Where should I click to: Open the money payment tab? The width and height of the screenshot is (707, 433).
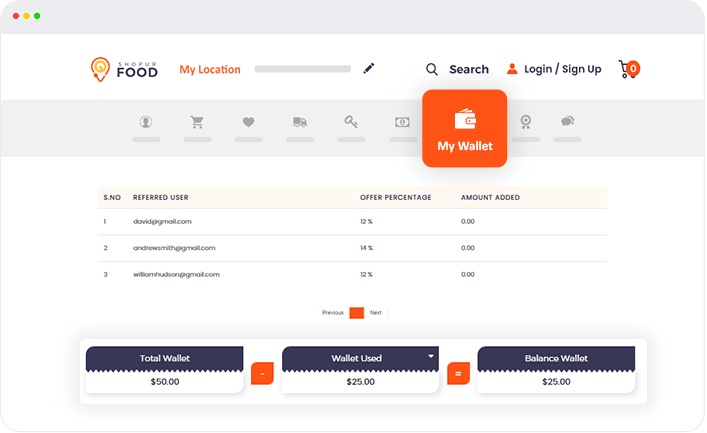click(x=403, y=122)
